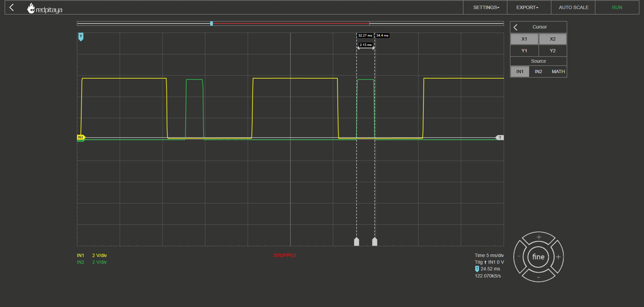Click the 32.27 ms cursor label
The image size is (644, 307).
(365, 35)
